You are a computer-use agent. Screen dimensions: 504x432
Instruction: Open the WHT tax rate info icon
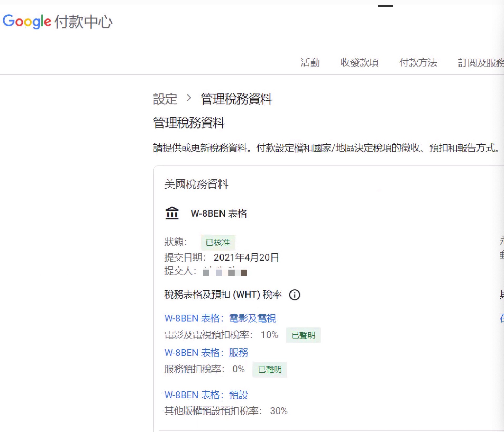(295, 295)
